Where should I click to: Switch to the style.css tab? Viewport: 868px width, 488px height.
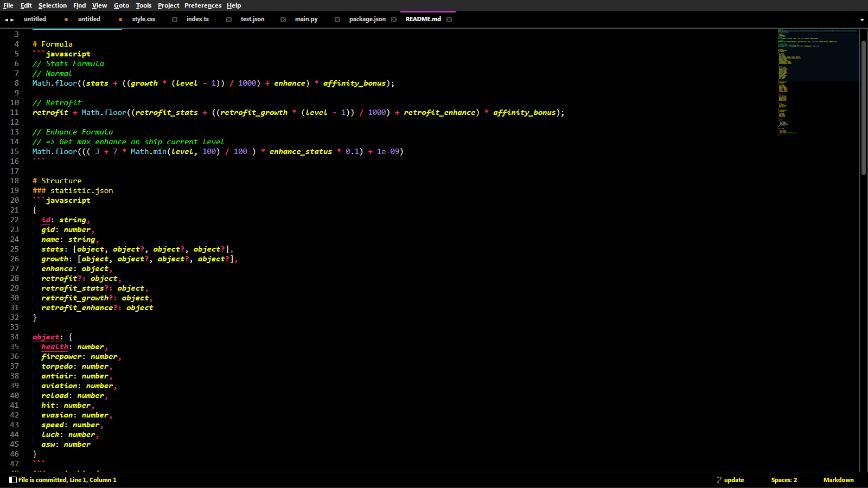pos(144,19)
